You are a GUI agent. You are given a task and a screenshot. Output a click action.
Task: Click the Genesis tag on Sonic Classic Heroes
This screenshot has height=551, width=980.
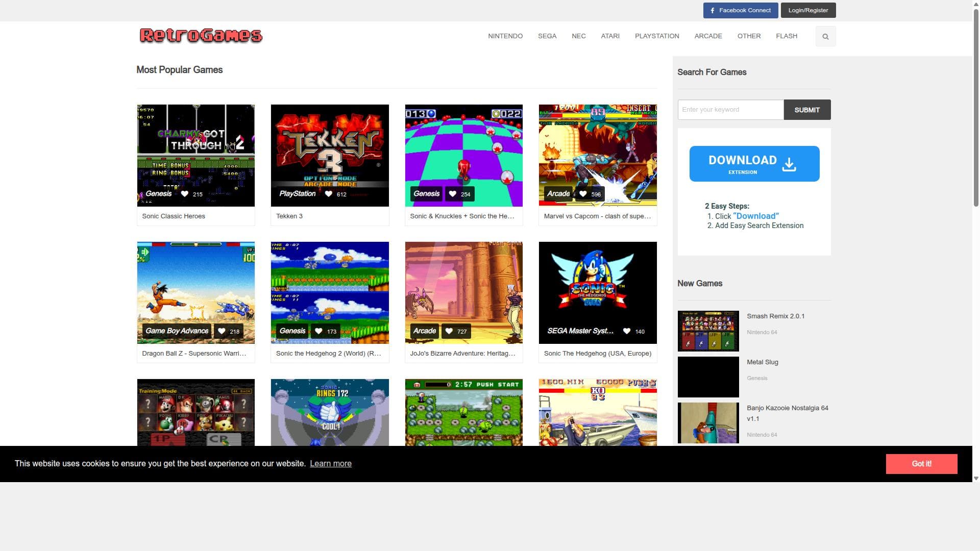(x=159, y=194)
